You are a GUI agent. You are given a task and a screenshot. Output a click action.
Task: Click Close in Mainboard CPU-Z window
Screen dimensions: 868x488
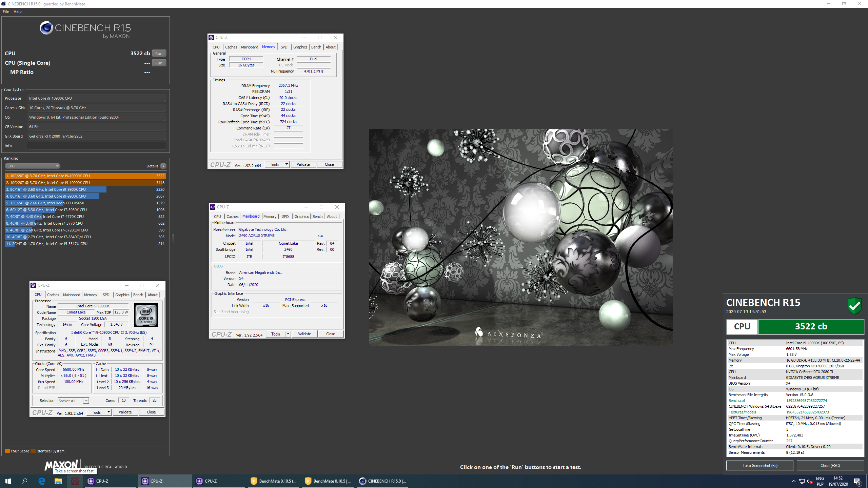(331, 334)
